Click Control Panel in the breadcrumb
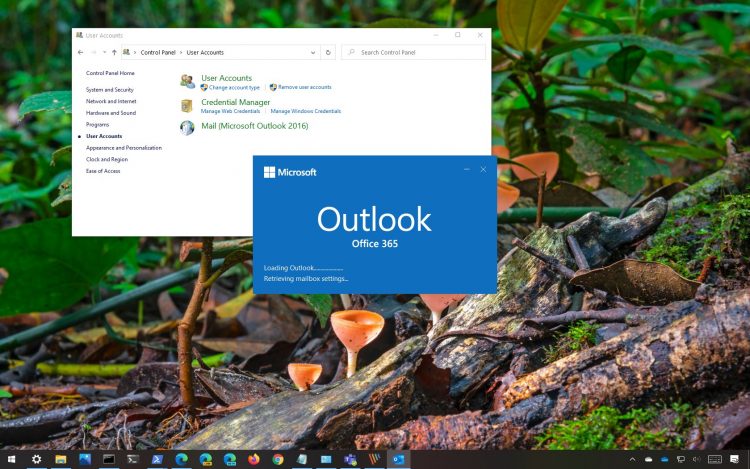 [x=158, y=52]
